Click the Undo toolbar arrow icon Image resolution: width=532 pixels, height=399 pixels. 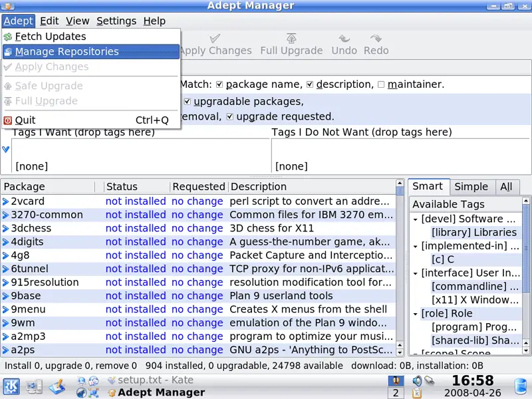coord(344,39)
